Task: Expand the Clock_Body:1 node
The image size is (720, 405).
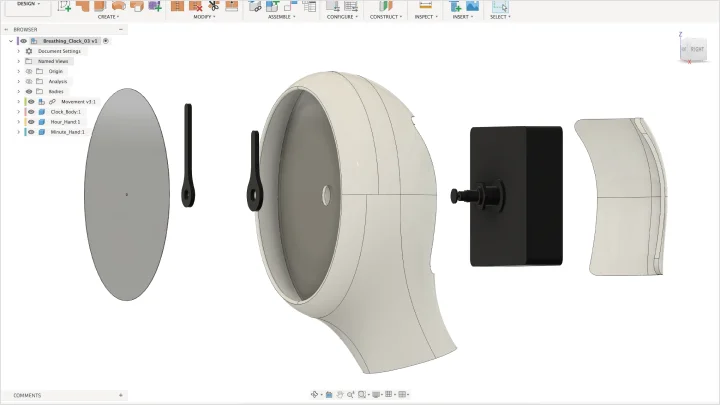Action: tap(19, 112)
